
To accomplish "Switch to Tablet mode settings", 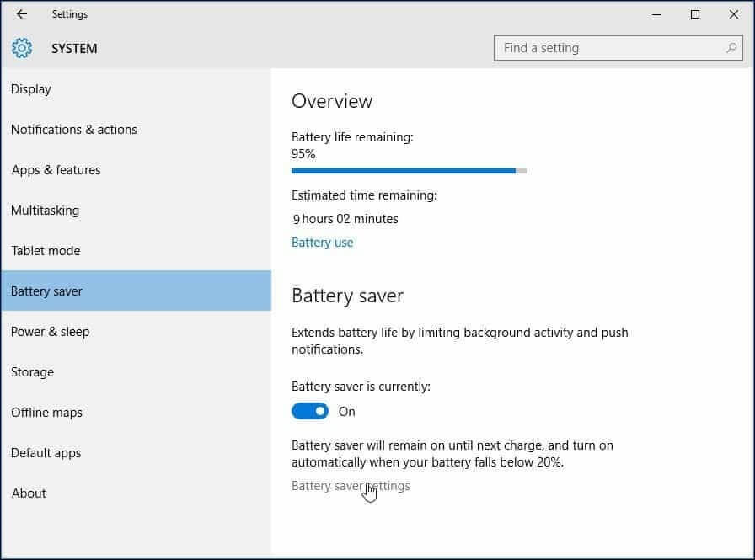I will (x=46, y=251).
